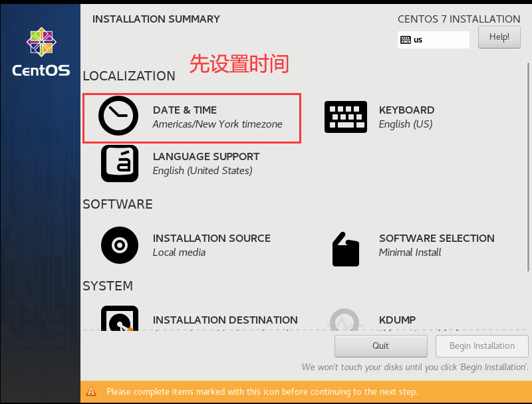
Task: Click the warning triangle icon in the orange bar
Action: (91, 391)
